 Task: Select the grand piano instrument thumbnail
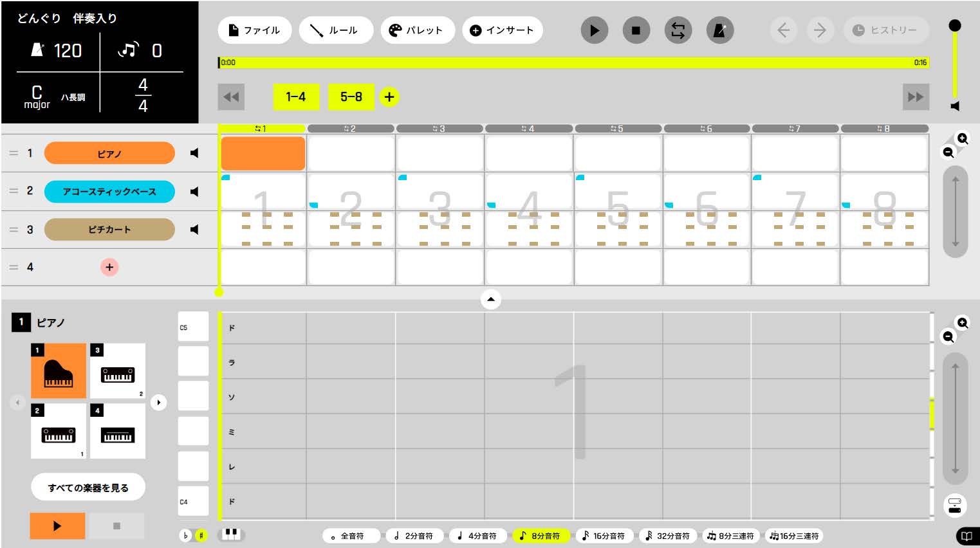click(59, 370)
